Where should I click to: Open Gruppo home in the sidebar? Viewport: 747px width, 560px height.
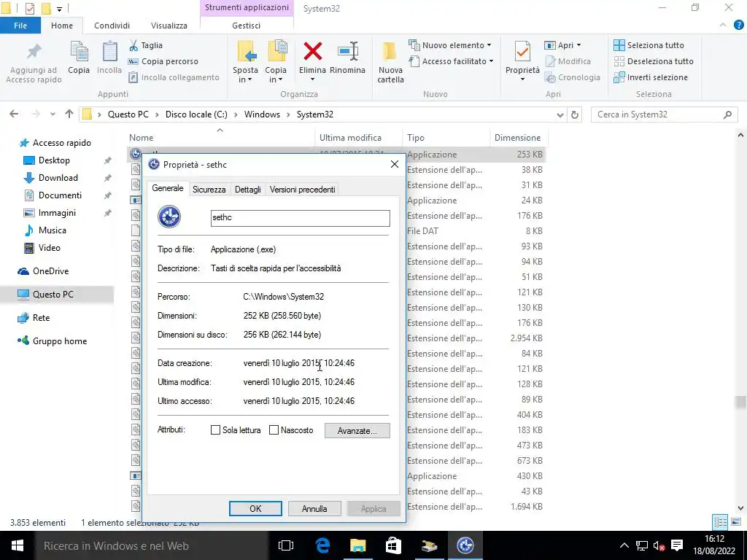tap(60, 341)
